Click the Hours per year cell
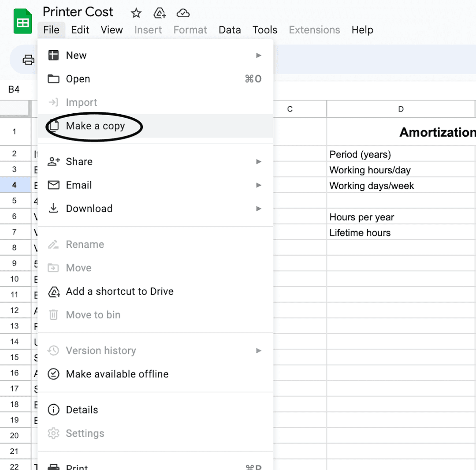Image resolution: width=476 pixels, height=470 pixels. click(x=402, y=216)
